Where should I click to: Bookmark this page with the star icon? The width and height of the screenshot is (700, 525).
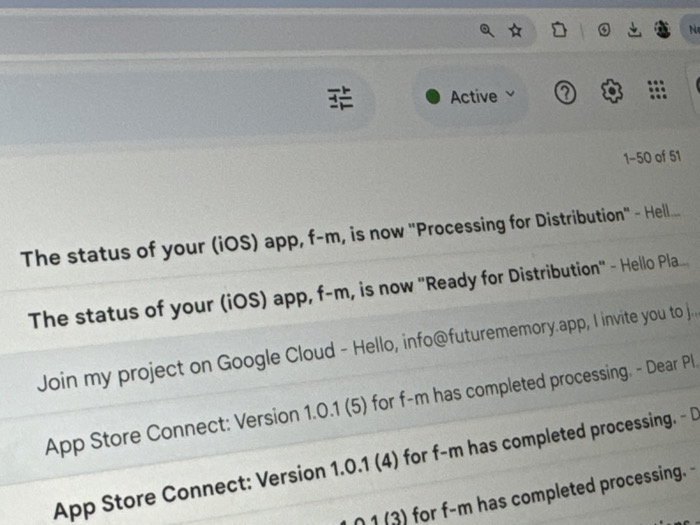tap(516, 30)
